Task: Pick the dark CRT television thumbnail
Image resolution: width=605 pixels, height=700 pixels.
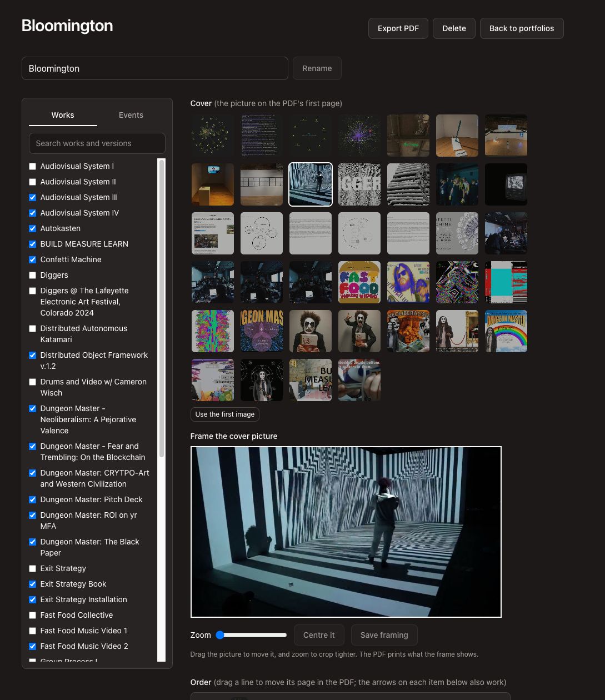Action: click(x=506, y=184)
